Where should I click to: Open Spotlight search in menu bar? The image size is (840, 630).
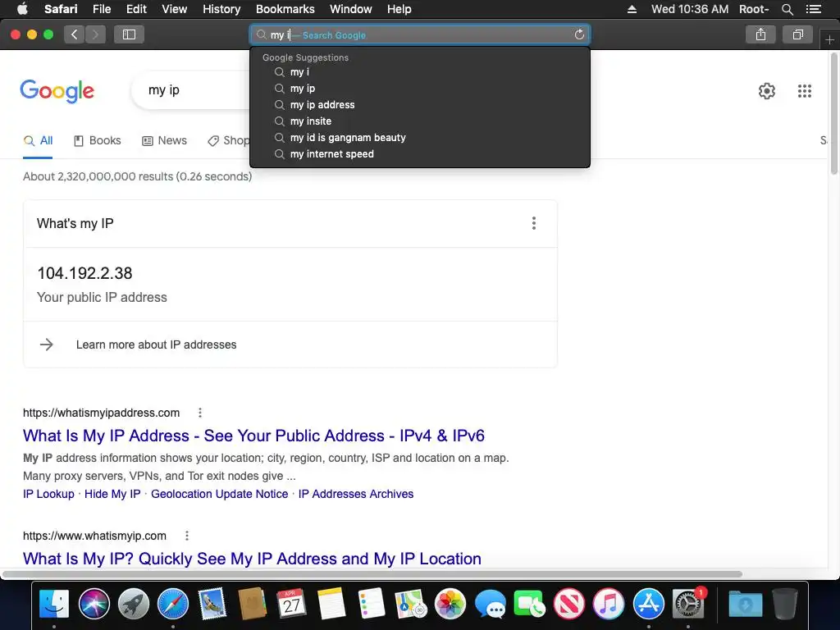point(787,9)
